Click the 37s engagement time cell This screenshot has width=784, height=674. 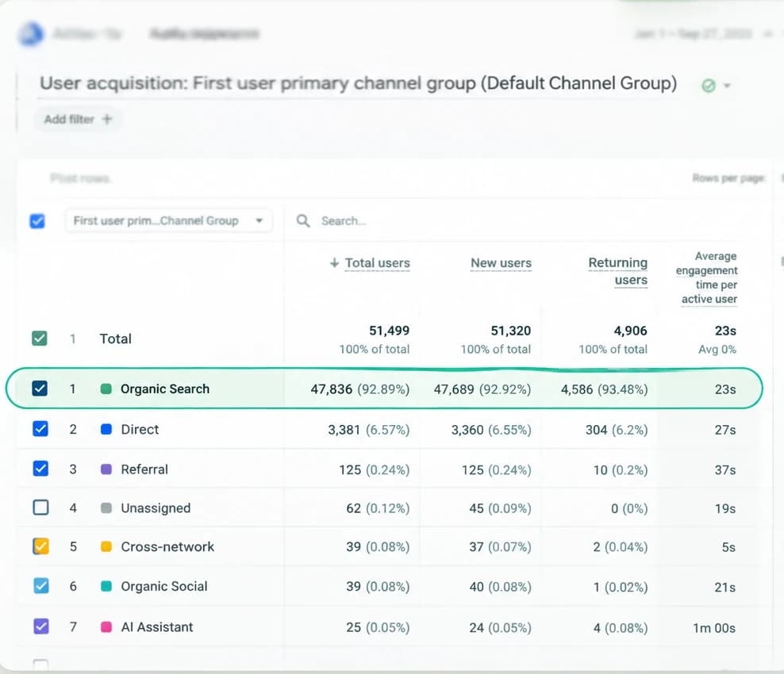[725, 470]
